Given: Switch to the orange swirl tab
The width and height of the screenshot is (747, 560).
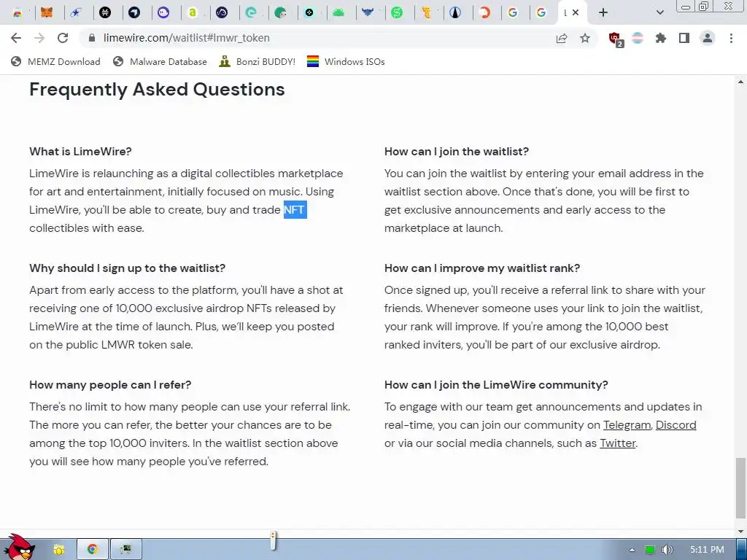Looking at the screenshot, I should coord(484,13).
